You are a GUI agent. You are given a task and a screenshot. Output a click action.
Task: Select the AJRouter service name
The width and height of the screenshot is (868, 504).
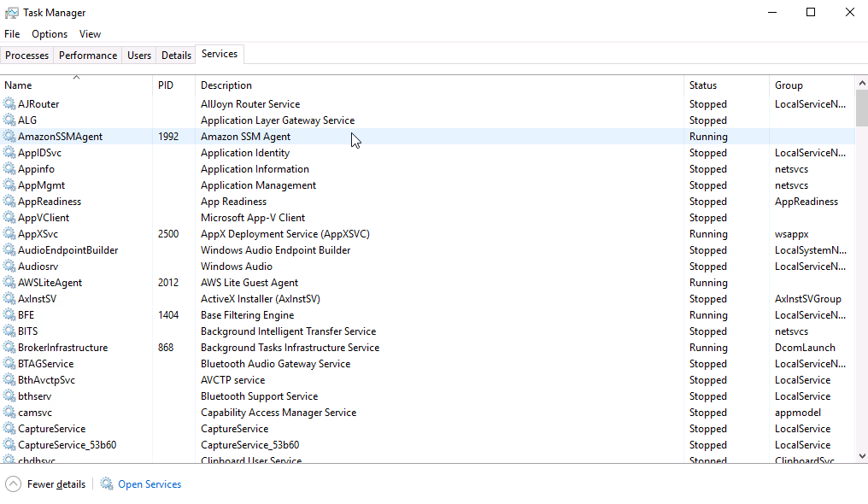(38, 104)
